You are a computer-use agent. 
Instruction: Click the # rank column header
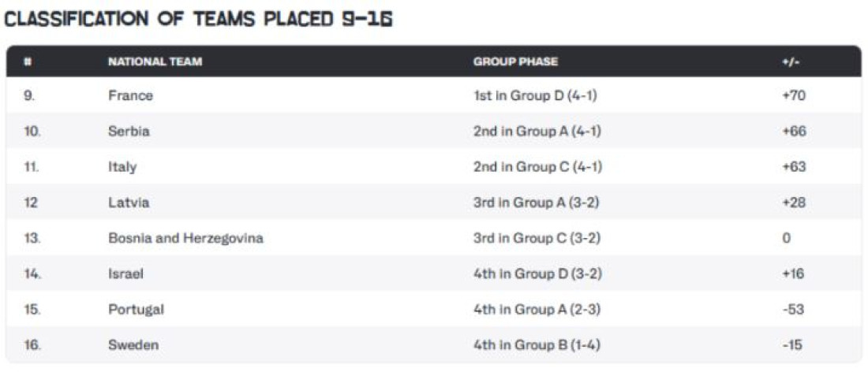[x=27, y=62]
